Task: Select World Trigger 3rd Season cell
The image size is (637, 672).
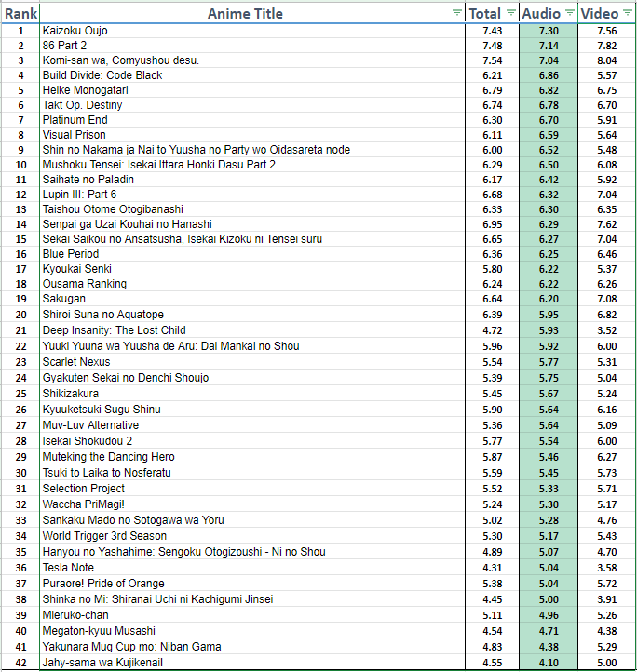Action: 252,536
